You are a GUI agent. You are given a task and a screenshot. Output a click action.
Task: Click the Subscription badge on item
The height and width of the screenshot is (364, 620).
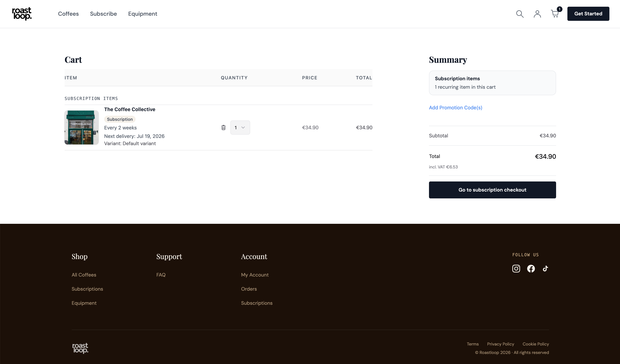(120, 119)
